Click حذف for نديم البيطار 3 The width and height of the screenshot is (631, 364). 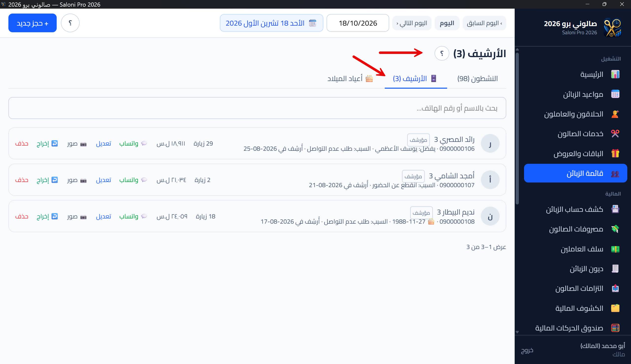[x=21, y=216]
